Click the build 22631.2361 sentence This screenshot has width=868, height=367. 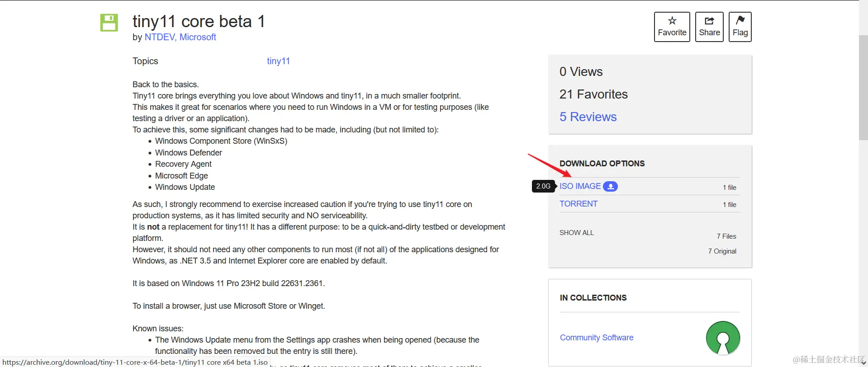pos(229,283)
